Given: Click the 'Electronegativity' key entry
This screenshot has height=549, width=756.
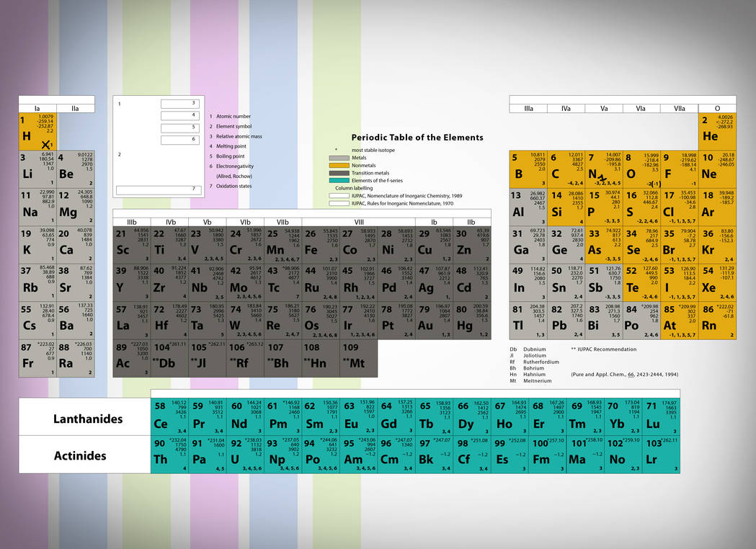Looking at the screenshot, I should click(x=235, y=166).
